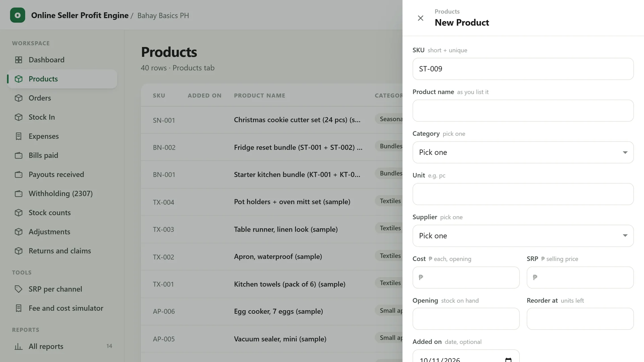This screenshot has width=644, height=362.
Task: Open Orders from the sidebar
Action: click(x=62, y=98)
